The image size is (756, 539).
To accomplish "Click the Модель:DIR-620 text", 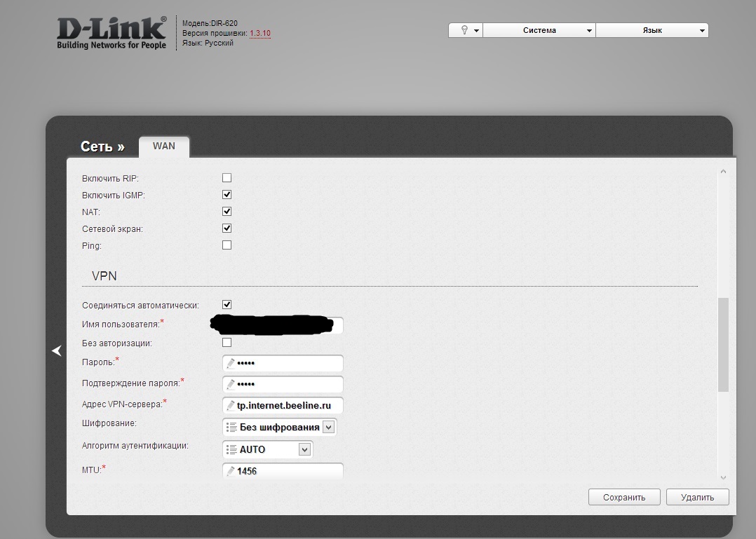I will point(210,23).
